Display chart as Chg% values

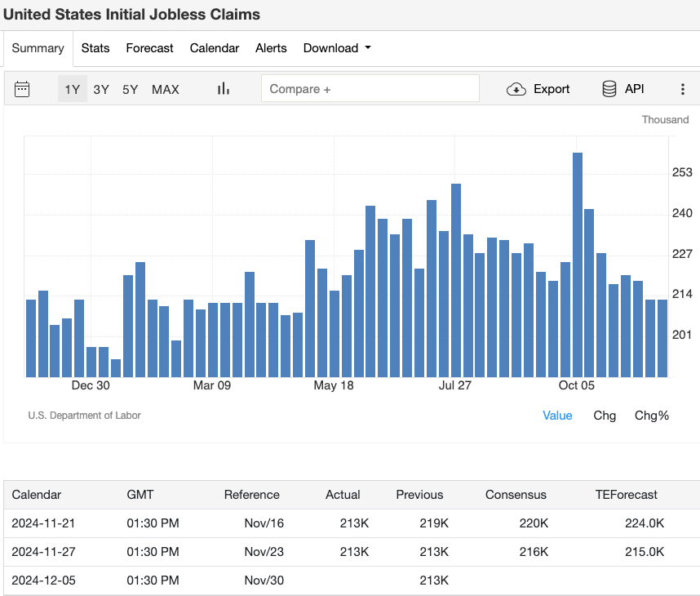651,416
